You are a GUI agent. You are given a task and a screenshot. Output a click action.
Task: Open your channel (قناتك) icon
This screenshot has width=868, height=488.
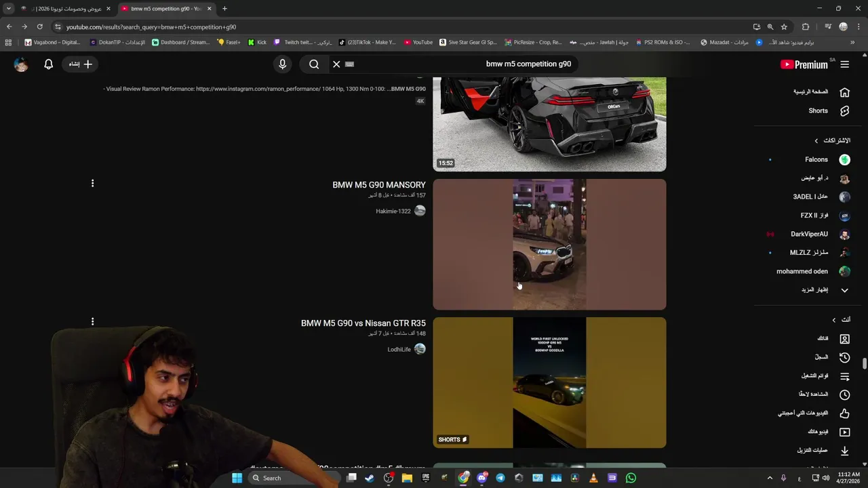(x=845, y=338)
